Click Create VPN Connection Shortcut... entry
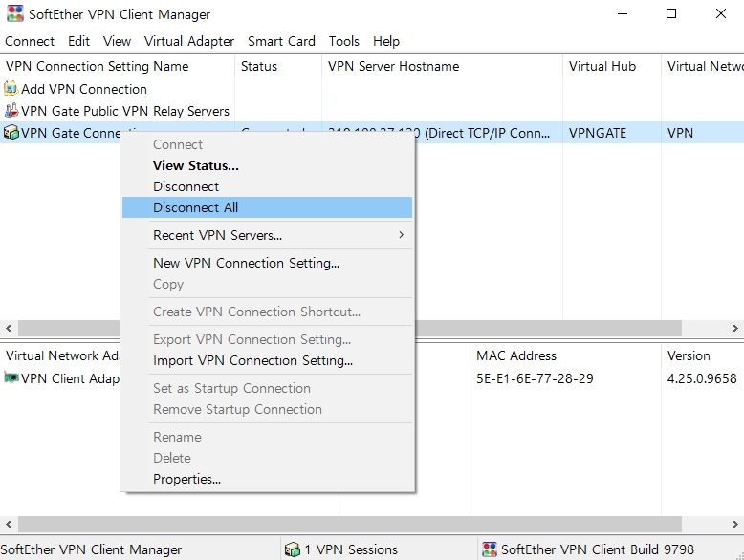The image size is (744, 560). (x=267, y=312)
